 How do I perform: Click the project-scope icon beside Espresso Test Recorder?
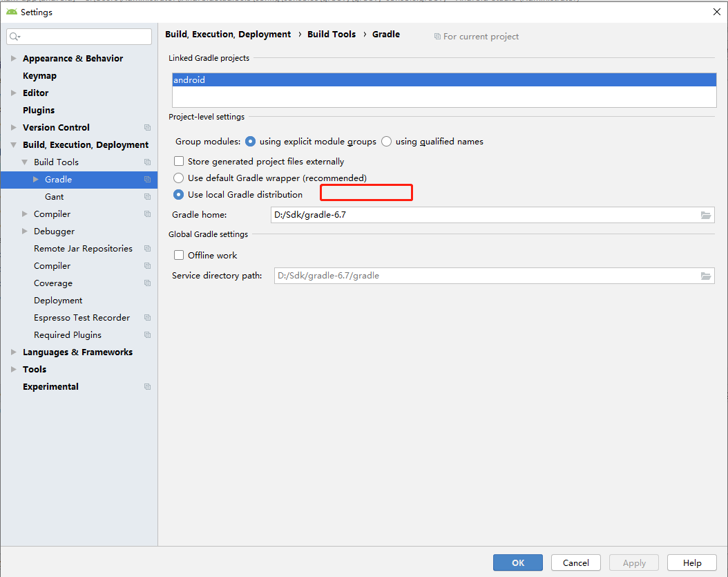(x=147, y=318)
